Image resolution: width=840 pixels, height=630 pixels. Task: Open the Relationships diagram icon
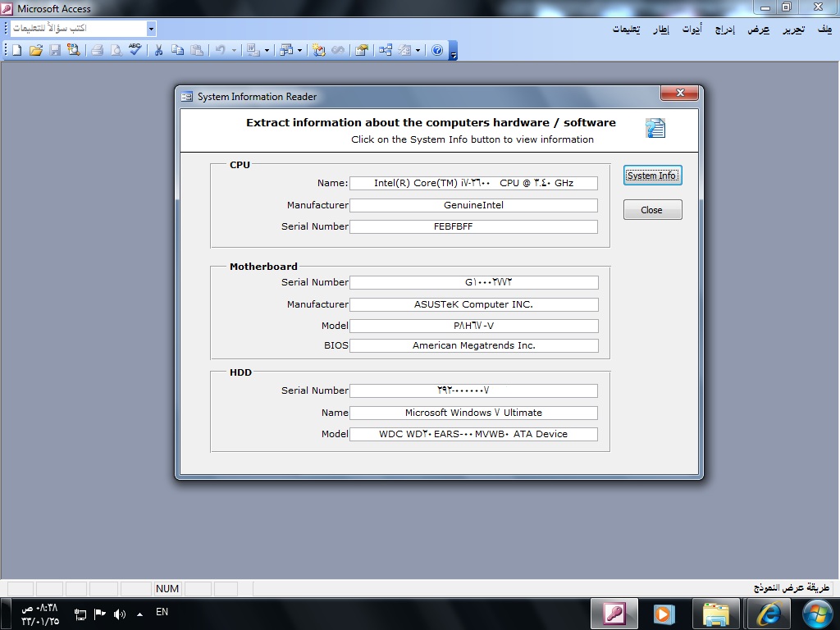pyautogui.click(x=386, y=50)
